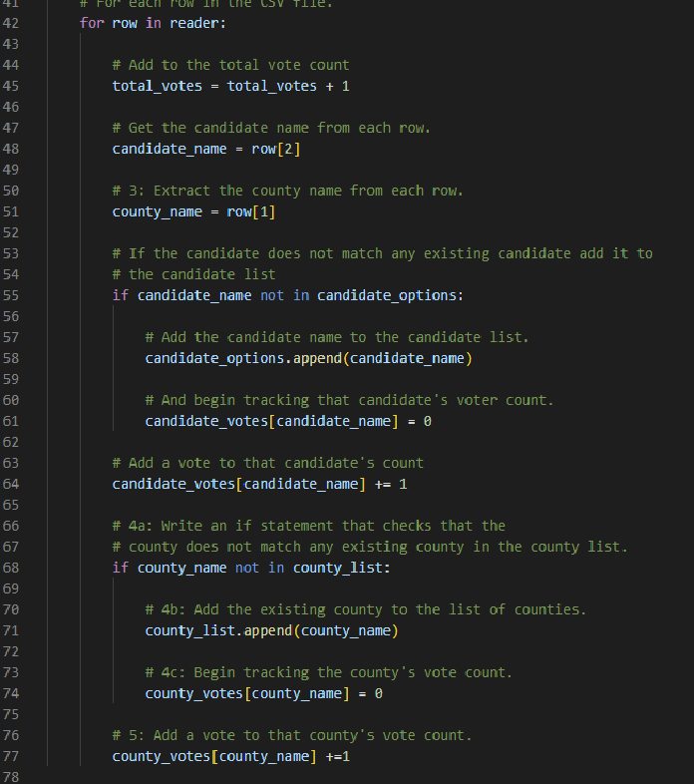Click line number 64 in the gutter
Screen dimensions: 694x784
click(x=11, y=484)
